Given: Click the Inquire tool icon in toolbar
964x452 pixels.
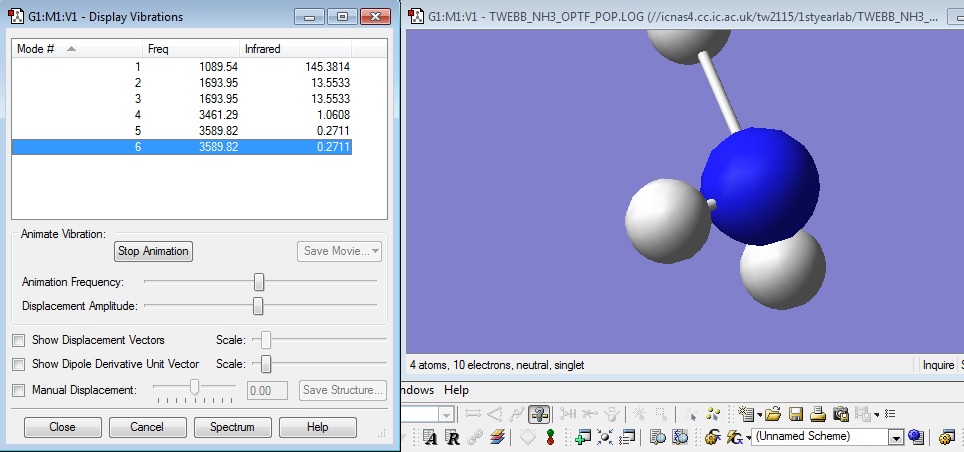Looking at the screenshot, I should coord(539,414).
